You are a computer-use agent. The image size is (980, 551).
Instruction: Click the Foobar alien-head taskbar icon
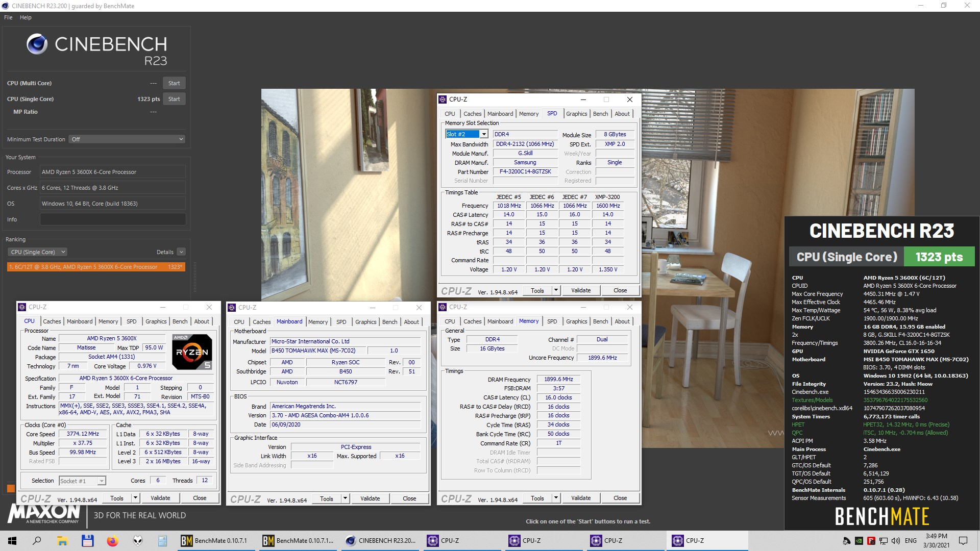(138, 541)
